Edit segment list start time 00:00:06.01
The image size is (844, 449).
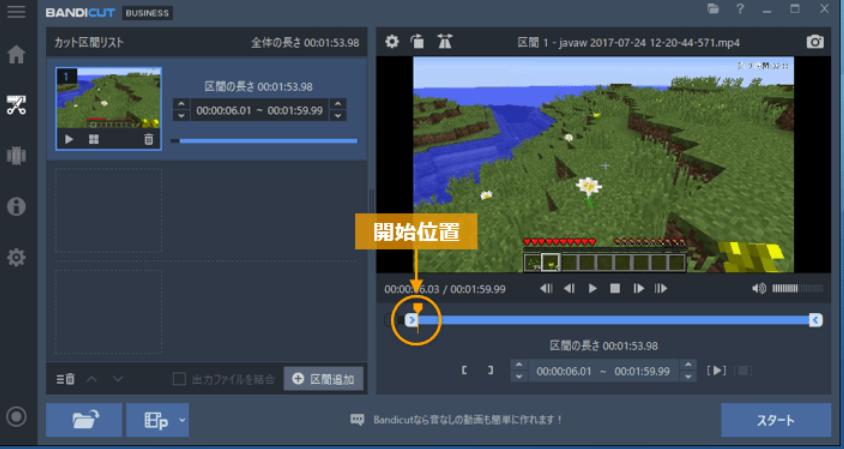(x=223, y=110)
